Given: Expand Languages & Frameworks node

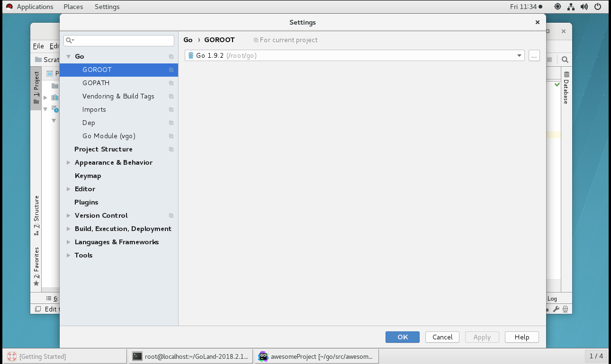Looking at the screenshot, I should click(69, 242).
